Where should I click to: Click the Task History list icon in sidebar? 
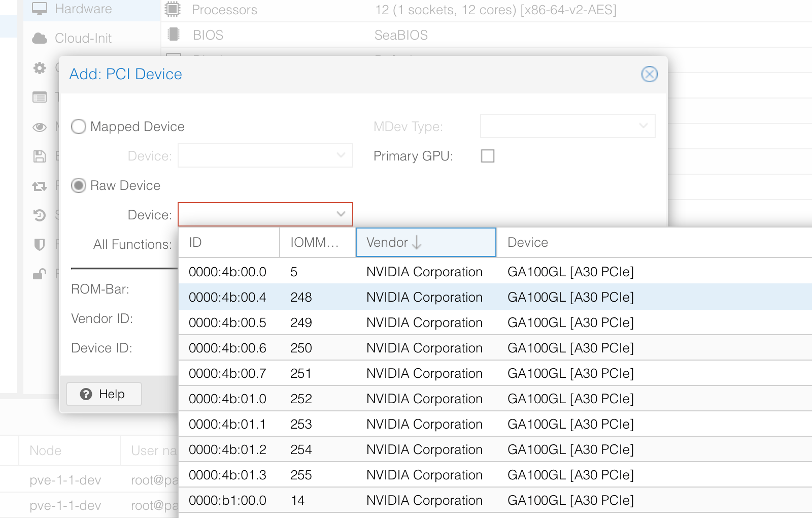point(40,97)
